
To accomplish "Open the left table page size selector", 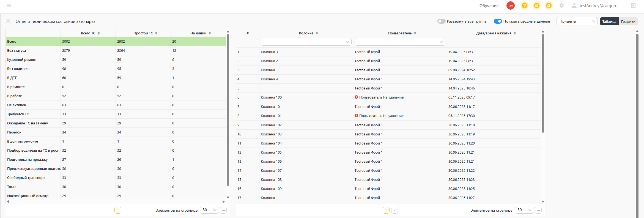I will 209,210.
